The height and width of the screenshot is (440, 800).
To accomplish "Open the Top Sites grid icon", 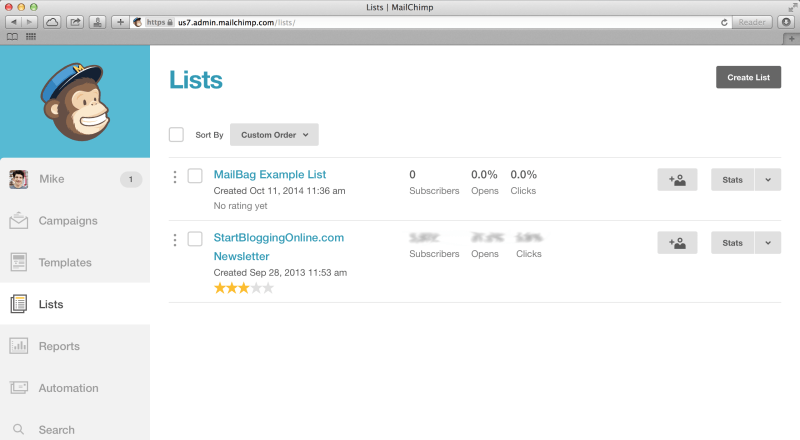I will 31,37.
